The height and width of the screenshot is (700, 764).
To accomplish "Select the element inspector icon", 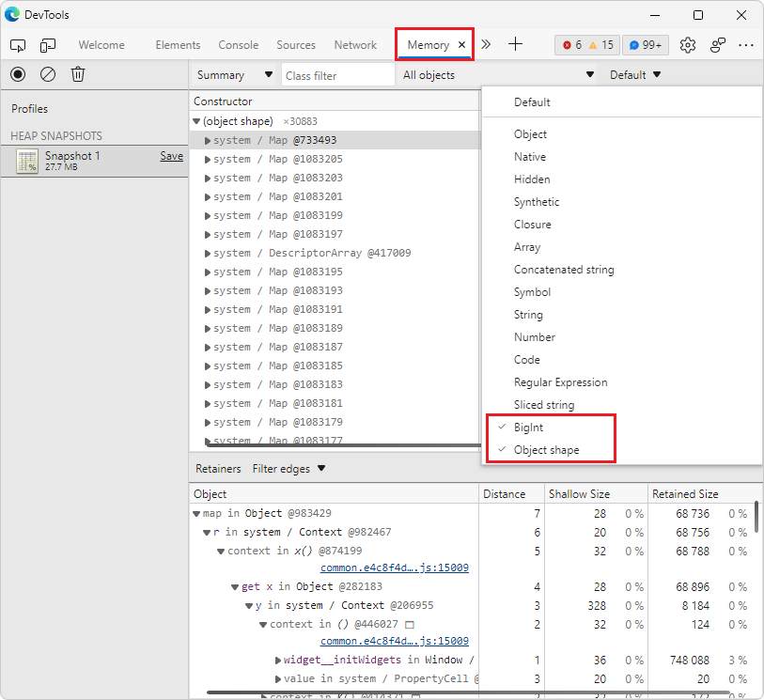I will (17, 44).
